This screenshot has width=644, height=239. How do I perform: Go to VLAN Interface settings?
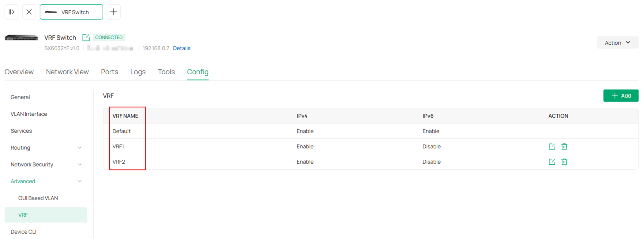tap(29, 114)
